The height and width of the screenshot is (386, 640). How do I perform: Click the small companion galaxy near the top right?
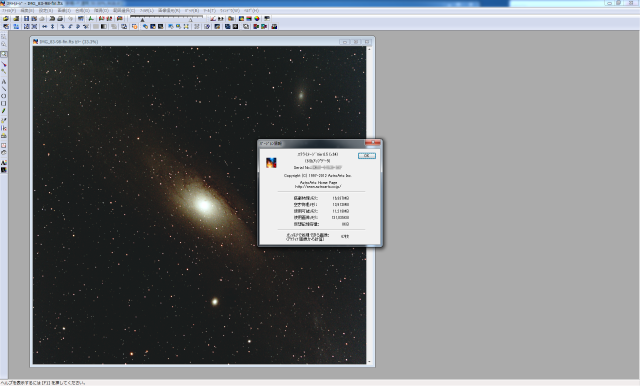tap(301, 96)
